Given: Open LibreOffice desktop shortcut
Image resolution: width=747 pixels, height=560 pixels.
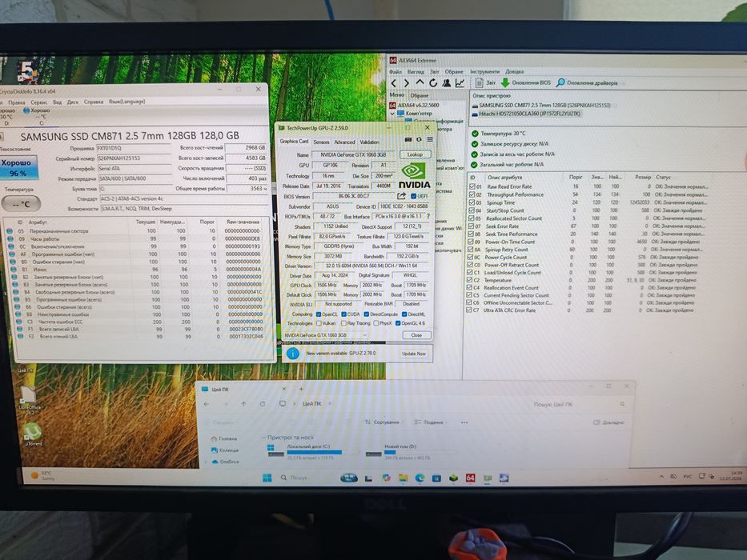Looking at the screenshot, I should [29, 399].
